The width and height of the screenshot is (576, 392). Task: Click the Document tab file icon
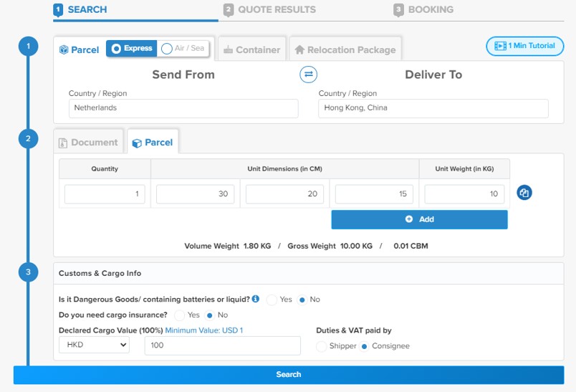(63, 143)
